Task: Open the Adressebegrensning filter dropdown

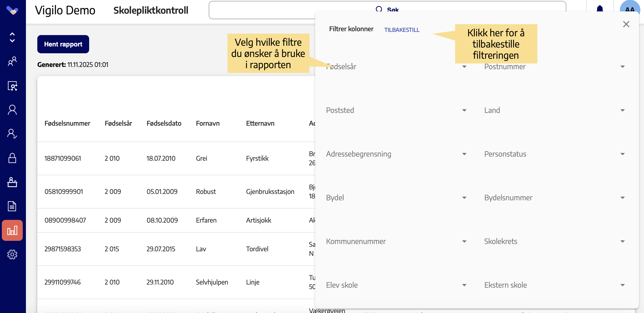Action: 396,154
